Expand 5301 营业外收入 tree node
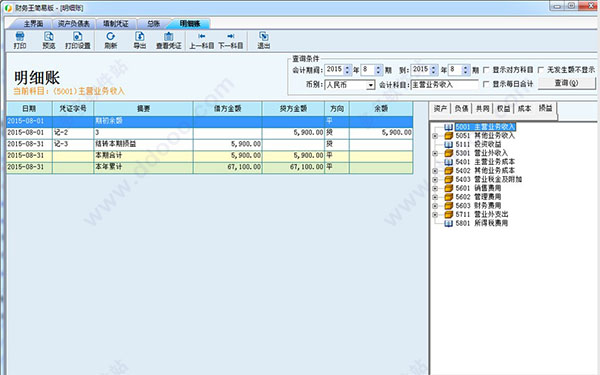The width and height of the screenshot is (600, 375). pos(435,153)
